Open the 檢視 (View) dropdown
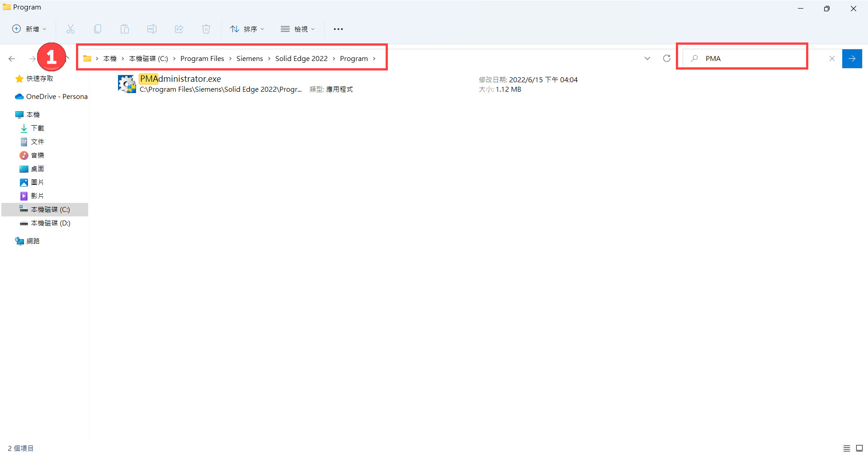The width and height of the screenshot is (868, 455). click(x=297, y=29)
